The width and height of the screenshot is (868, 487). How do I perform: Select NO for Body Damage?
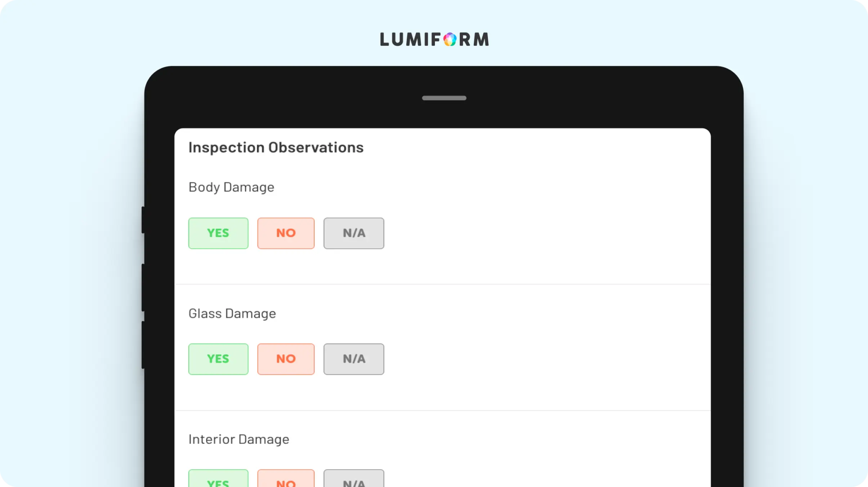pos(286,233)
